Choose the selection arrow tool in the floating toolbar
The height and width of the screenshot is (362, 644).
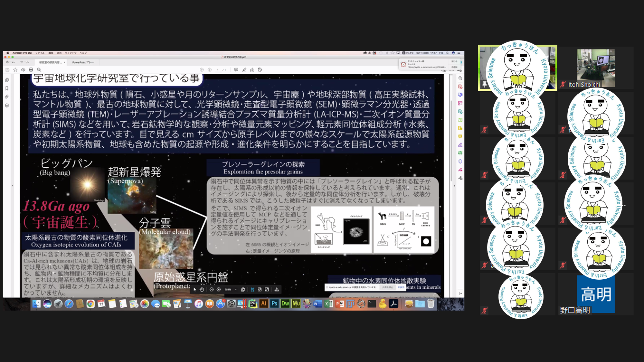pyautogui.click(x=195, y=290)
